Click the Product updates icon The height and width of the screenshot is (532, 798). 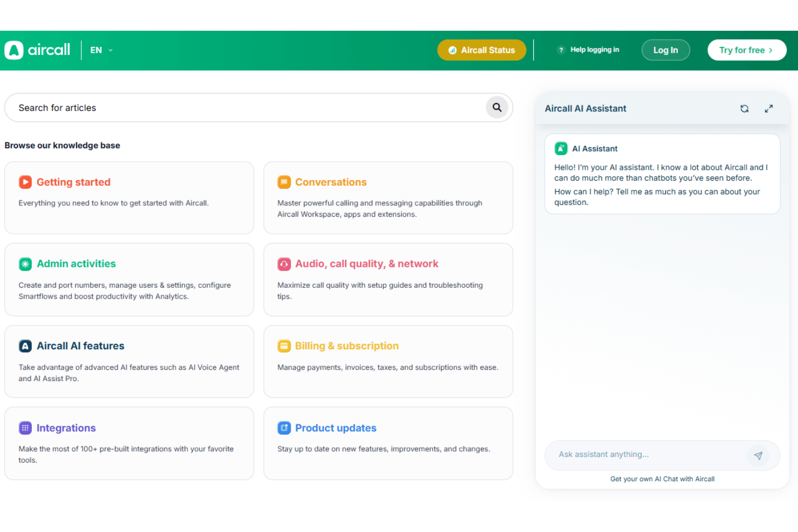[x=284, y=428]
